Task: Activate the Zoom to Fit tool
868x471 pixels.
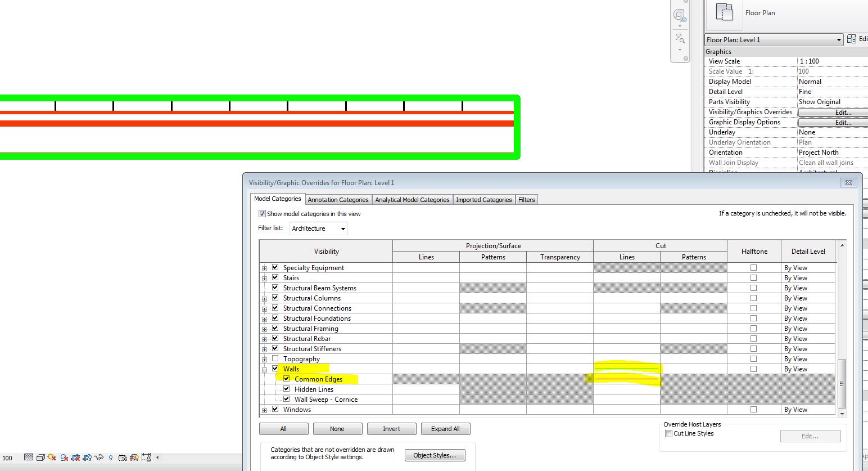Action: pyautogui.click(x=681, y=39)
